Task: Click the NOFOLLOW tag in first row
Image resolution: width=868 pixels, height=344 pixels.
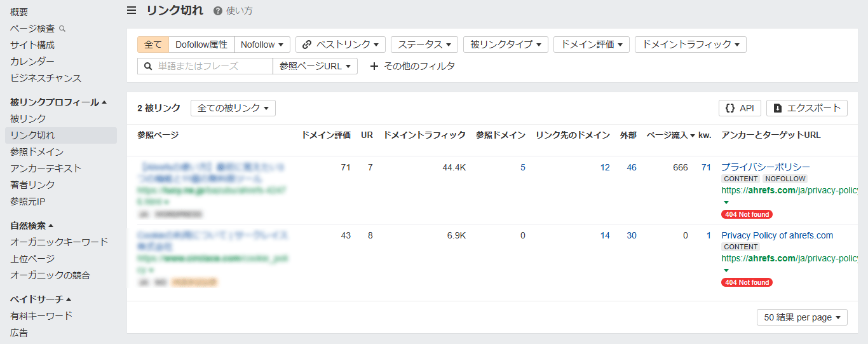Action: click(x=785, y=179)
